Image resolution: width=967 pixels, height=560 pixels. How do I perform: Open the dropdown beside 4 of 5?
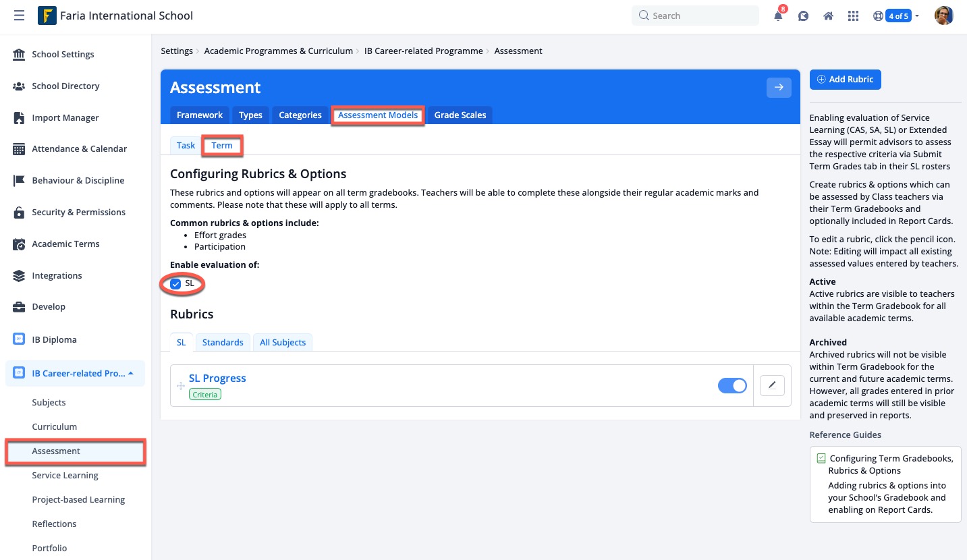pos(916,15)
